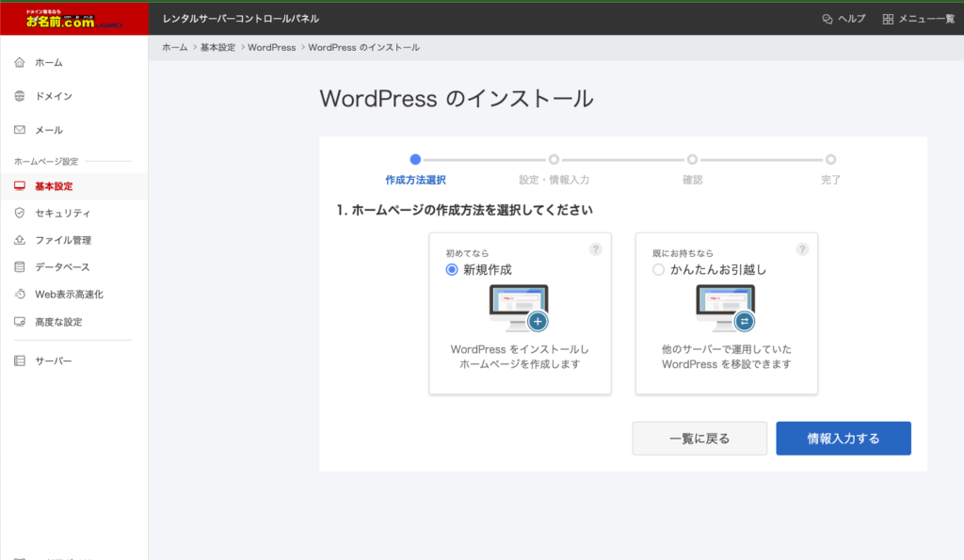
Task: Click the WordPress のインストール breadcrumb text
Action: 364,47
